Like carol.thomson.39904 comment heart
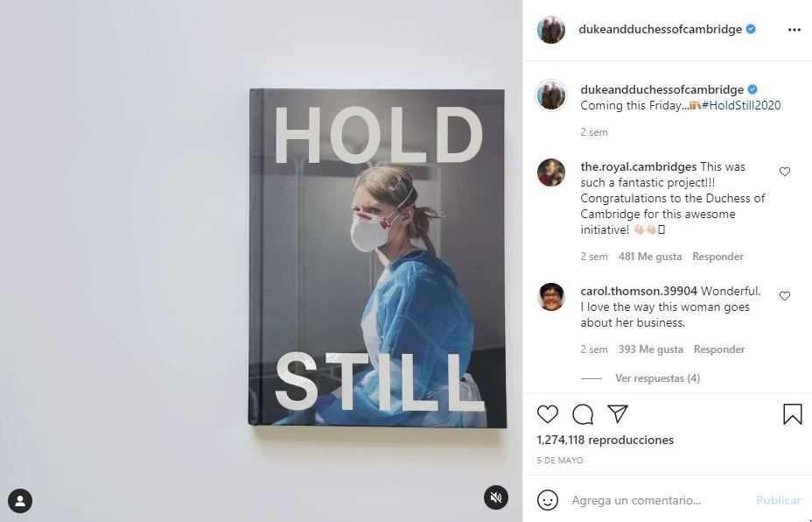 tap(785, 296)
